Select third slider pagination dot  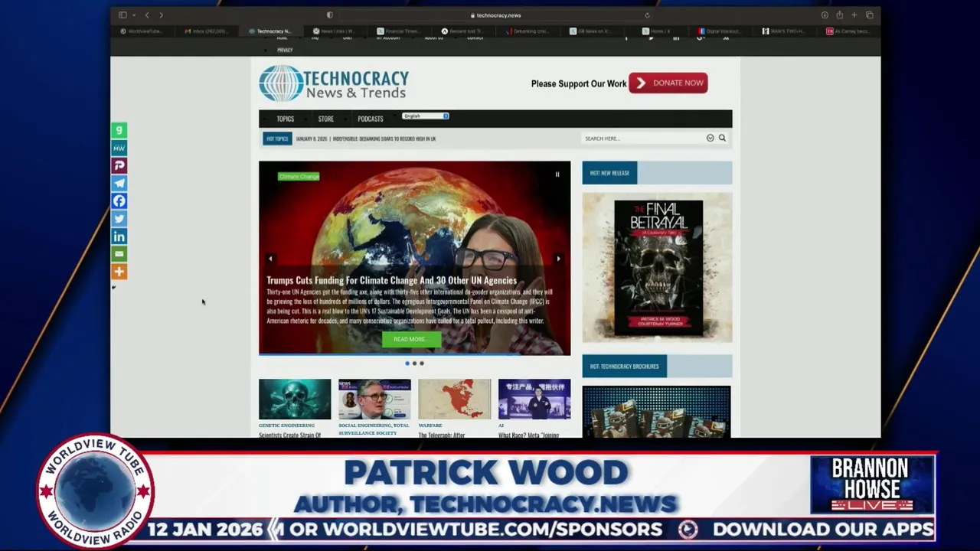pyautogui.click(x=421, y=364)
